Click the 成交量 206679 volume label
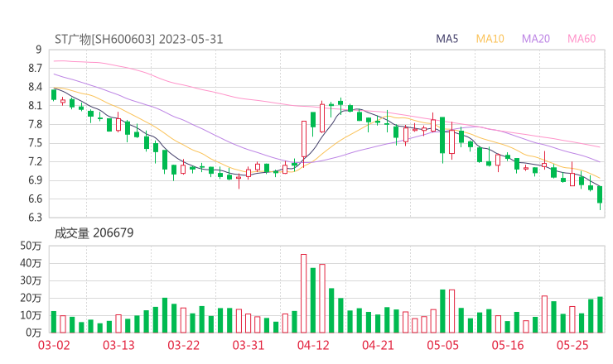 click(x=94, y=232)
